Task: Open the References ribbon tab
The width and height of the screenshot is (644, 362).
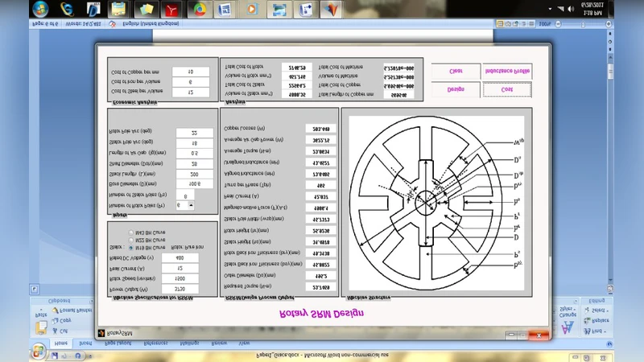Action: [155, 343]
